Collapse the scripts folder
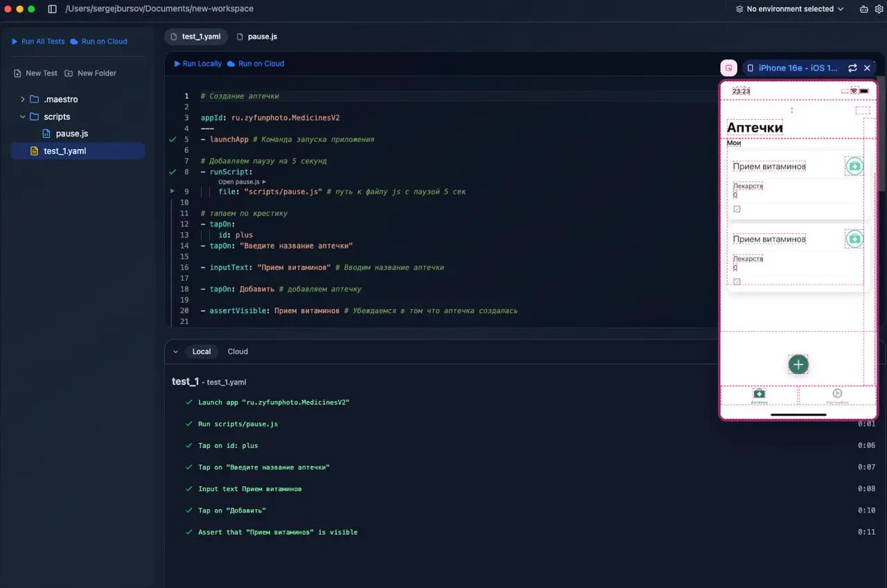 [23, 116]
